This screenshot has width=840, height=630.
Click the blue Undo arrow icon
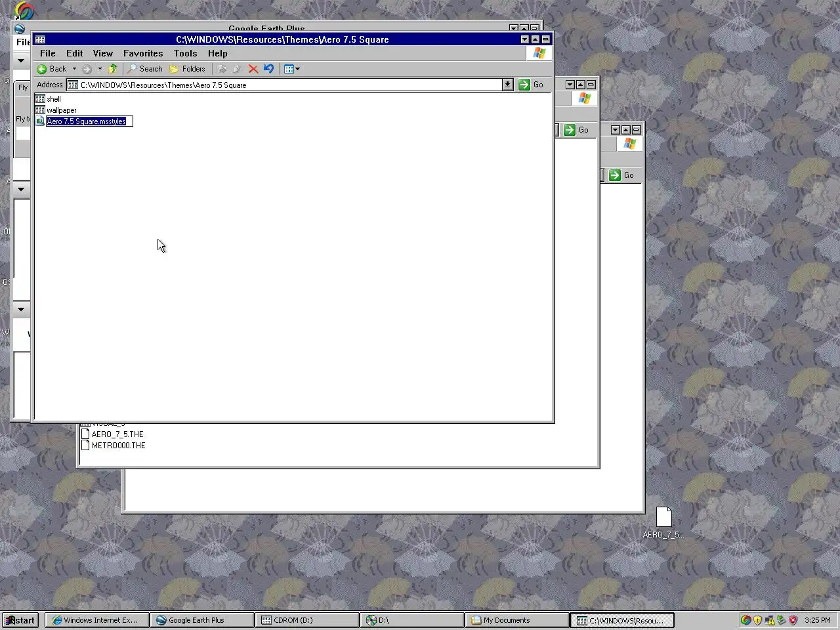[x=268, y=69]
